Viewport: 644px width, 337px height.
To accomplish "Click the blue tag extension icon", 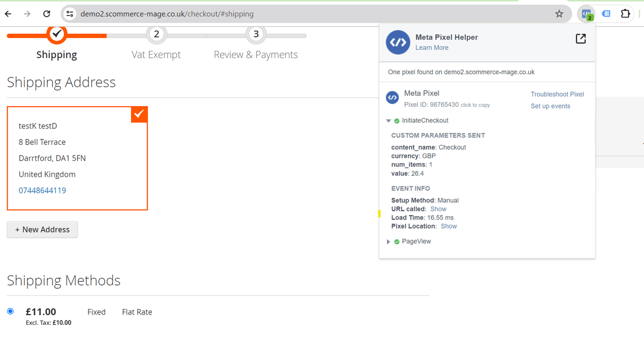I will coord(606,14).
